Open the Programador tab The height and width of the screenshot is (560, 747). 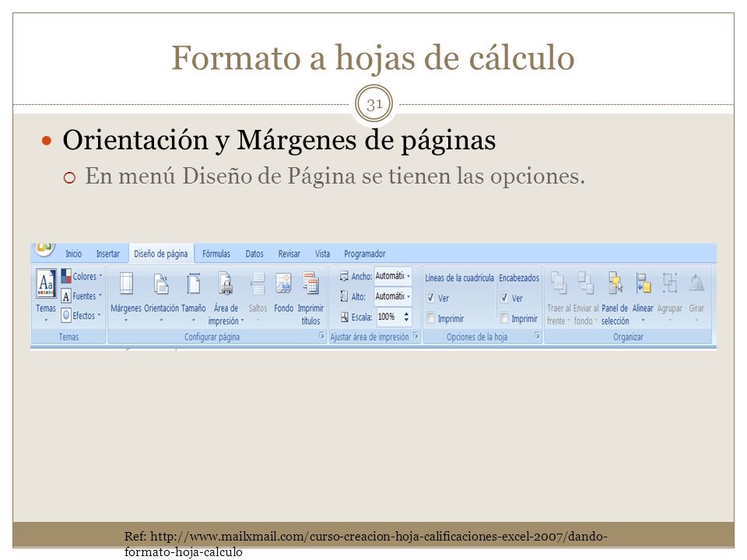pos(364,254)
